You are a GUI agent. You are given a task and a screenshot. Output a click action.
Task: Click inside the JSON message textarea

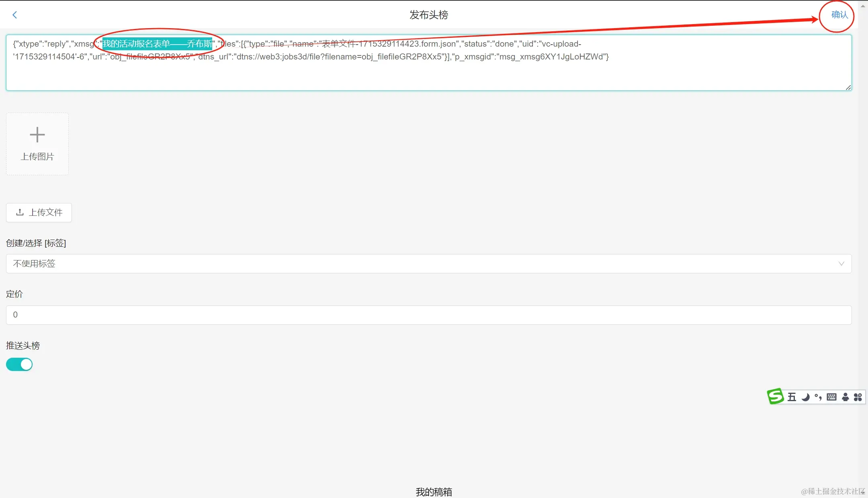click(428, 74)
